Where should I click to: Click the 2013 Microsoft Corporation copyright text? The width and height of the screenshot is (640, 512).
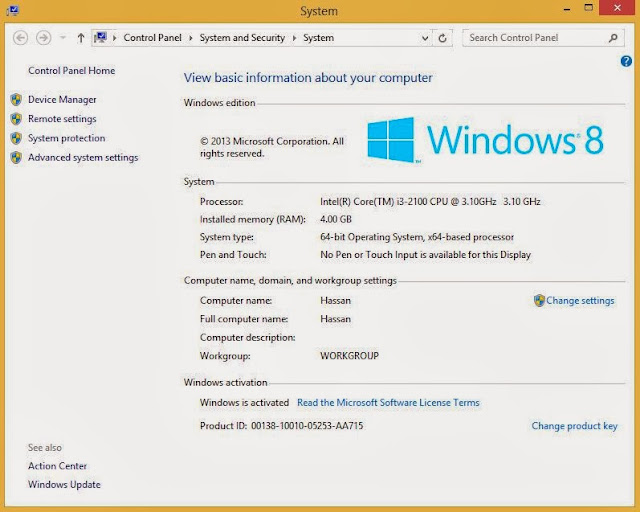pyautogui.click(x=271, y=147)
